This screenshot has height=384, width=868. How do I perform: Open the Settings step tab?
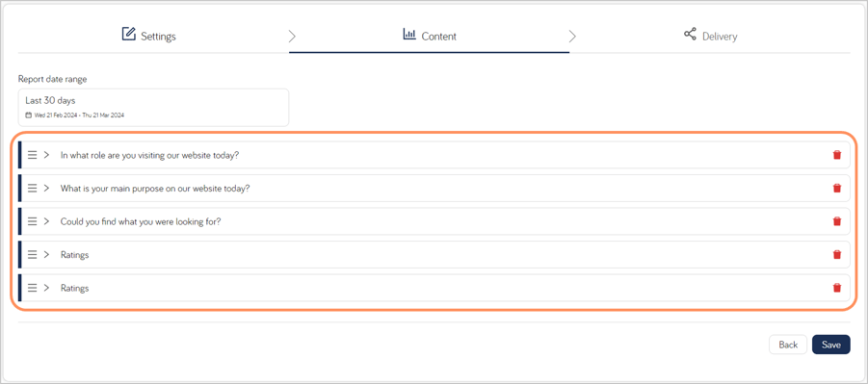[149, 36]
